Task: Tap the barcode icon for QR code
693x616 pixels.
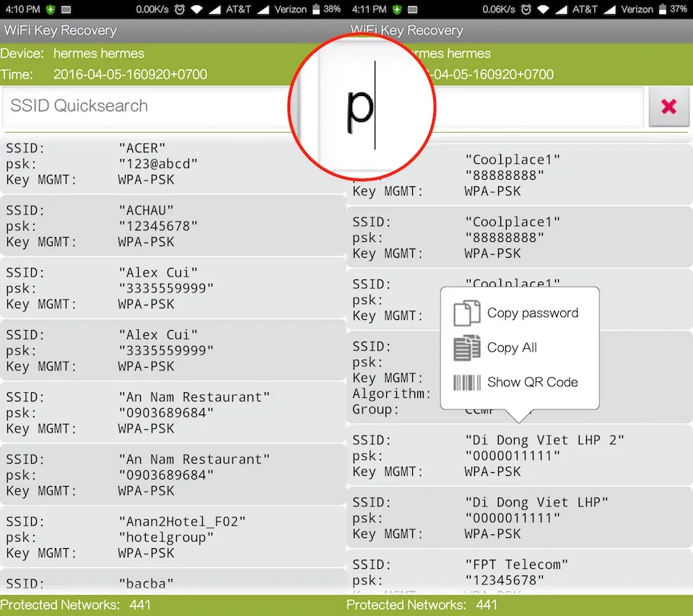Action: (466, 383)
